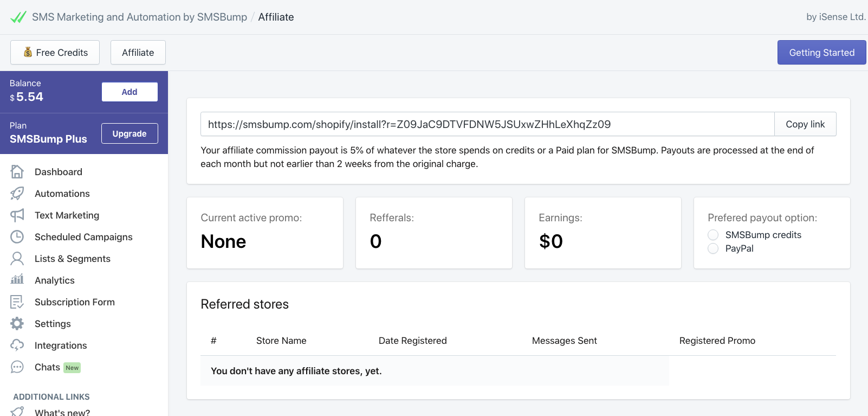Click the Settings gear icon
This screenshot has width=868, height=416.
[x=17, y=324]
